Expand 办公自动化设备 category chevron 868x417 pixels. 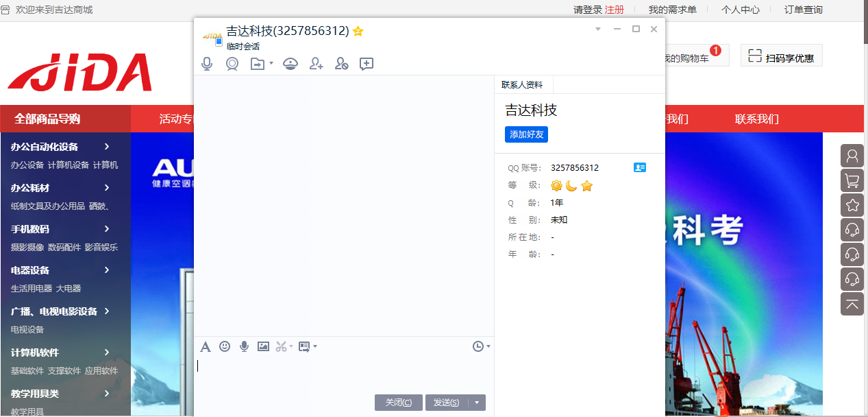coord(107,146)
